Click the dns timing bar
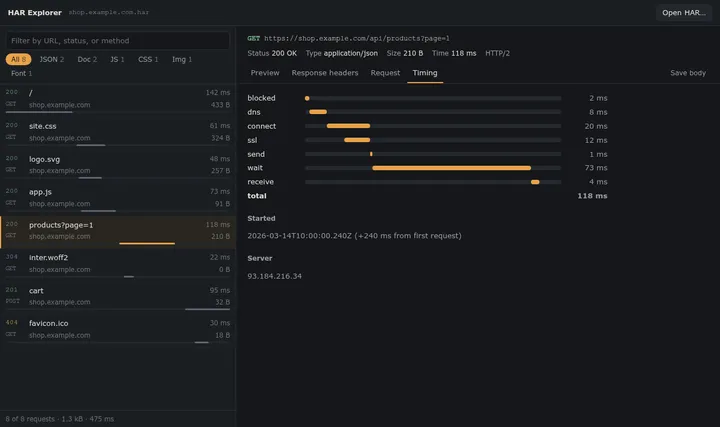Viewport: 720px width, 427px height. (318, 112)
